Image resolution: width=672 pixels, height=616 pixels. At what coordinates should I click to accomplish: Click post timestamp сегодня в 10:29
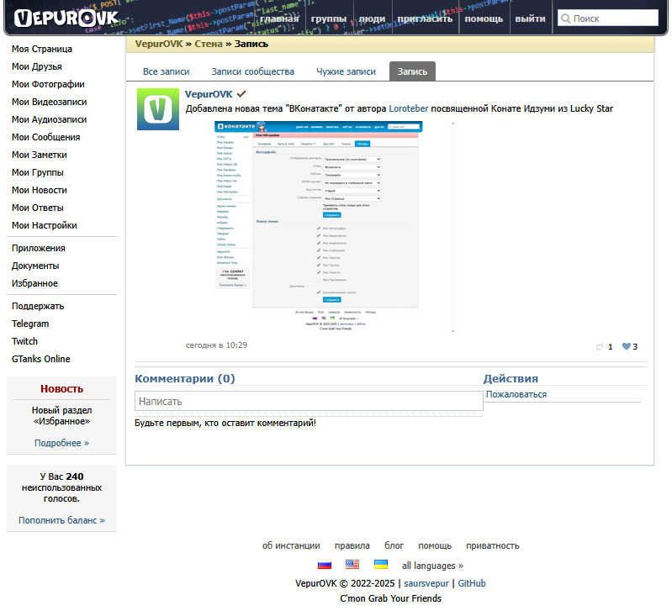(216, 345)
